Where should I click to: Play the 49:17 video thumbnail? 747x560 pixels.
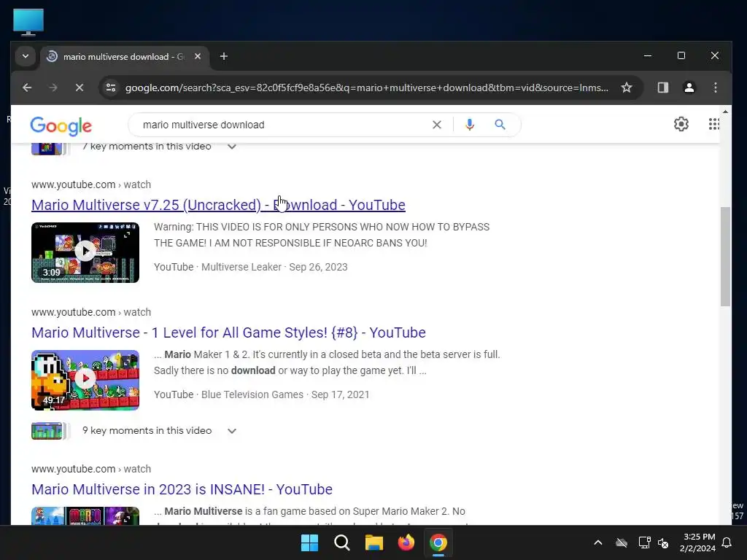click(85, 380)
